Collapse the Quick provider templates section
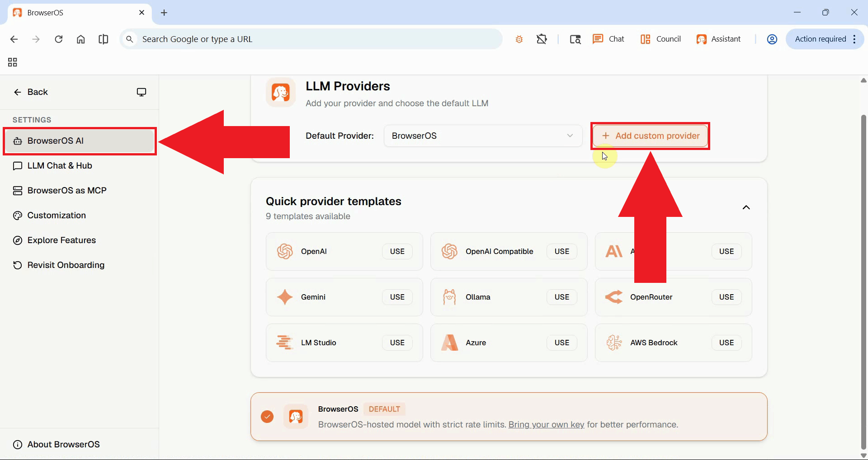Screen dimensions: 868x460 coord(746,207)
